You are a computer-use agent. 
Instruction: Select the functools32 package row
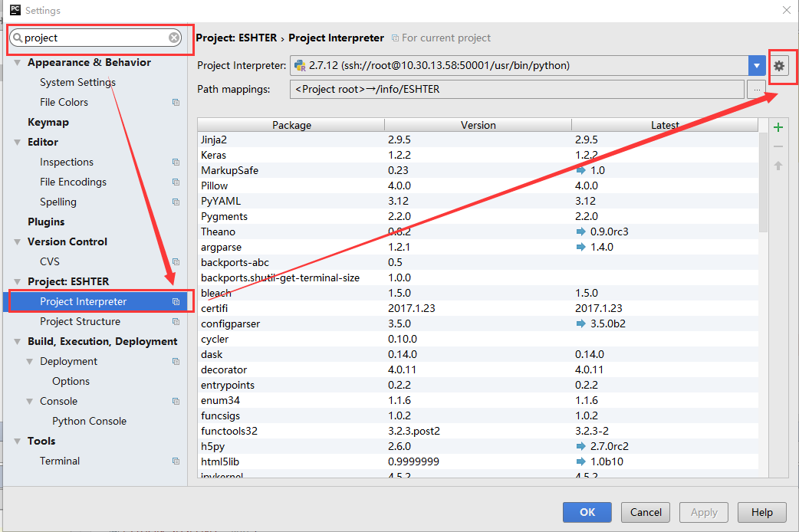tap(478, 431)
